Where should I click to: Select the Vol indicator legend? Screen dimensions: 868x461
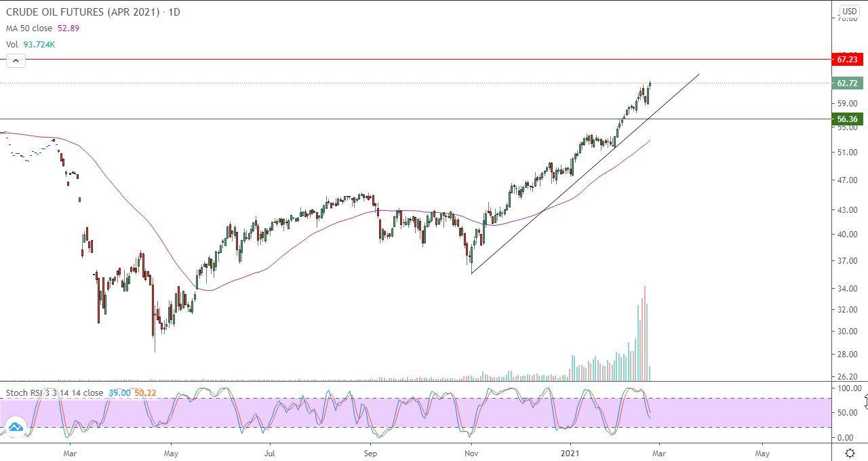[x=12, y=45]
